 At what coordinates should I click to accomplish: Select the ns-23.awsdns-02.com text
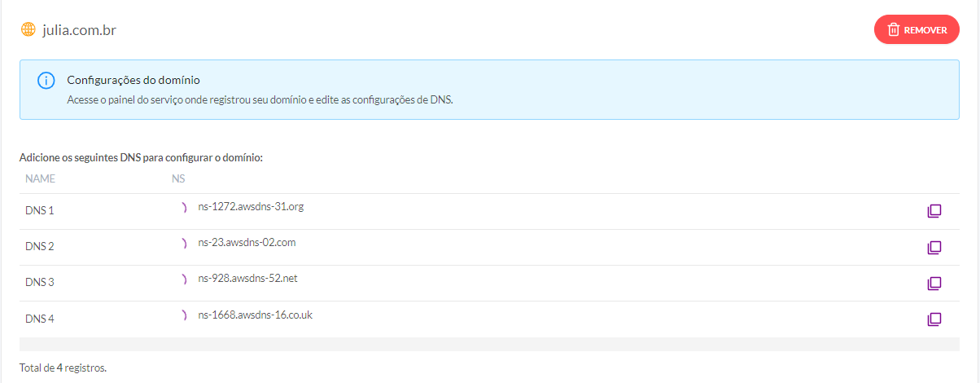[247, 243]
